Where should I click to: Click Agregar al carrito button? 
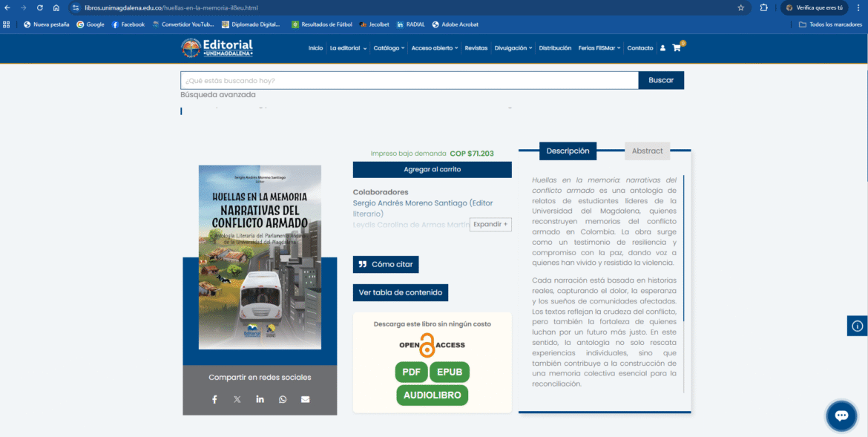(432, 170)
